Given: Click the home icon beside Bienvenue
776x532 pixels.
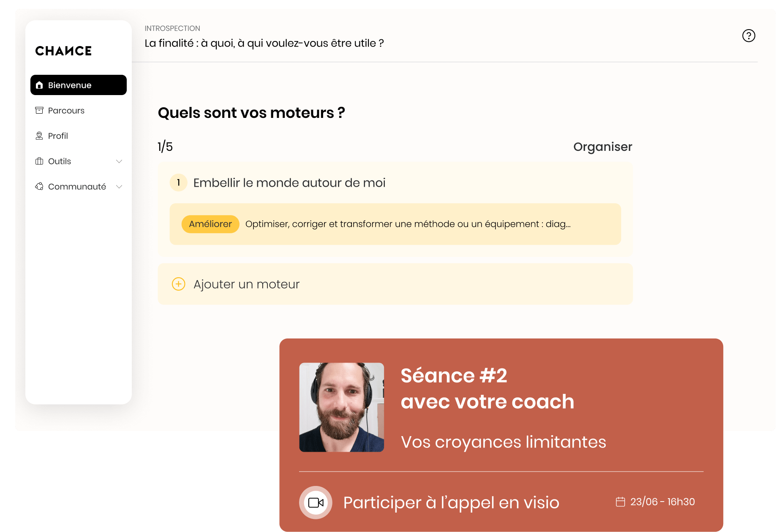Looking at the screenshot, I should click(39, 85).
